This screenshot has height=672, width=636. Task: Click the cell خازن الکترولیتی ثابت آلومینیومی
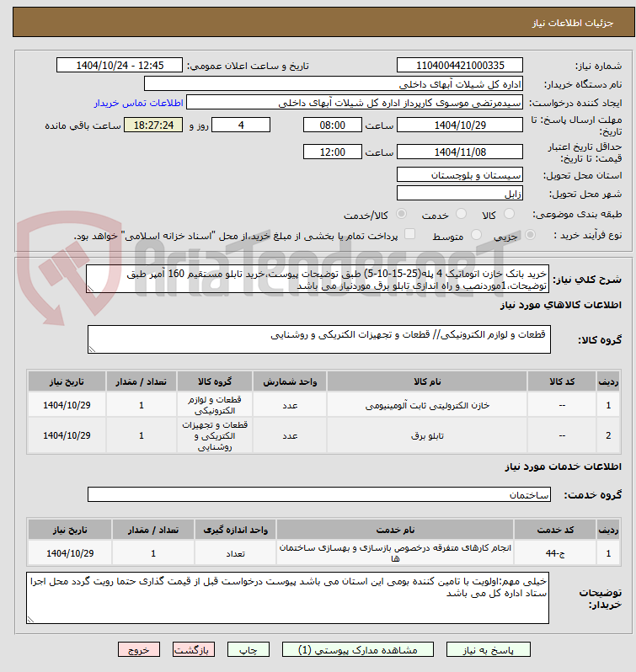pyautogui.click(x=427, y=405)
